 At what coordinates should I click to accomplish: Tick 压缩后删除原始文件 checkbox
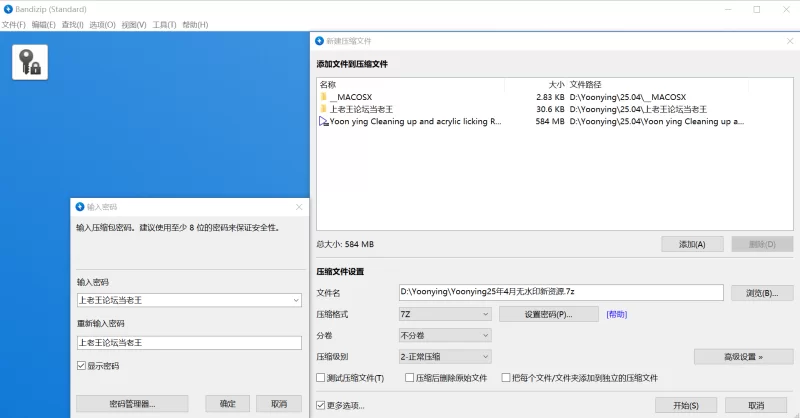tap(409, 379)
